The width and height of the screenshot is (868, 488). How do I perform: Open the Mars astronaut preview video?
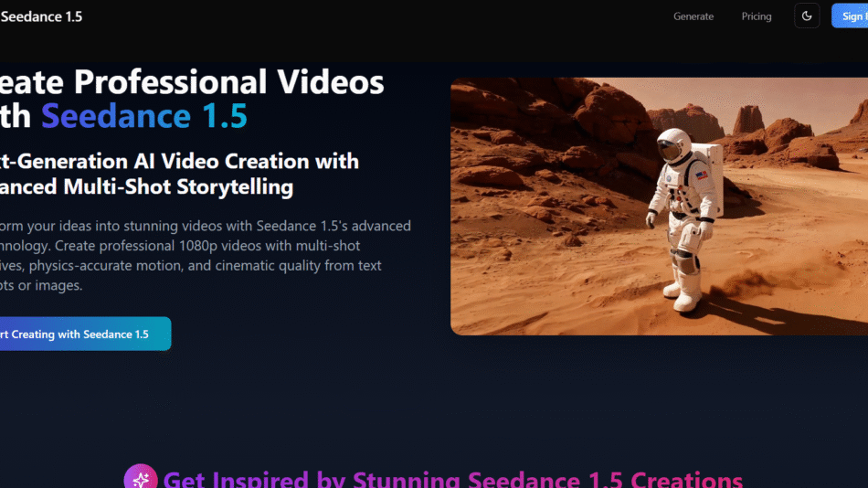click(658, 207)
